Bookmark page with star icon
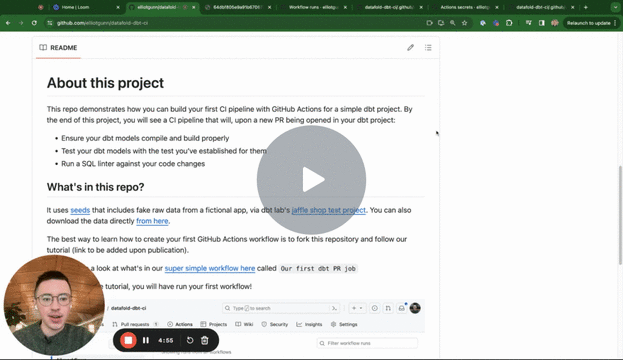This screenshot has height=360, width=623. tap(464, 23)
